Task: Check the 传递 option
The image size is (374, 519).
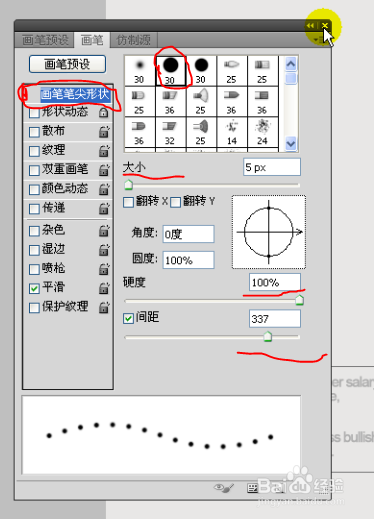Action: click(34, 209)
